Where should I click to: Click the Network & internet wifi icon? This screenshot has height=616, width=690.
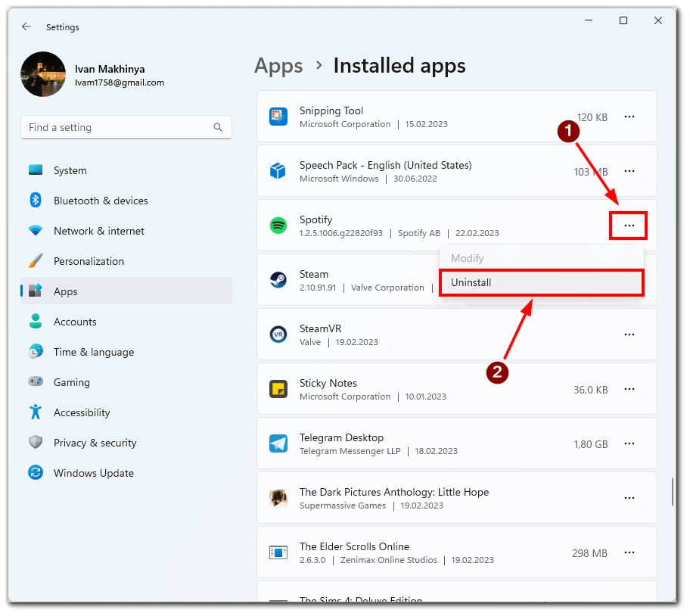click(36, 231)
